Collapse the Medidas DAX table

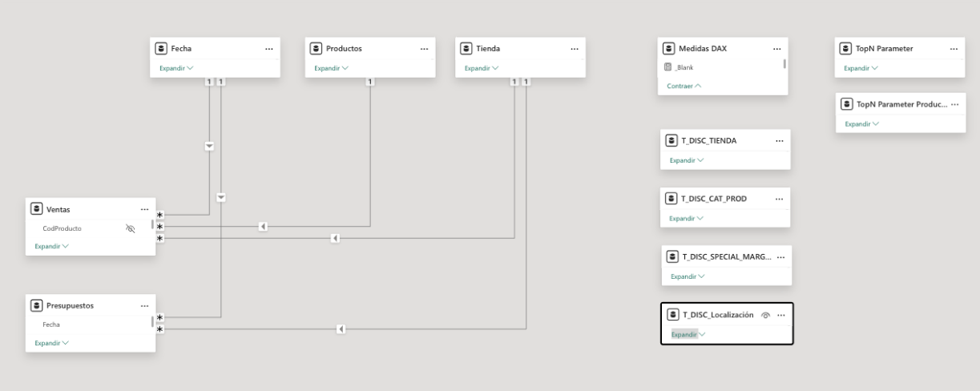(684, 86)
